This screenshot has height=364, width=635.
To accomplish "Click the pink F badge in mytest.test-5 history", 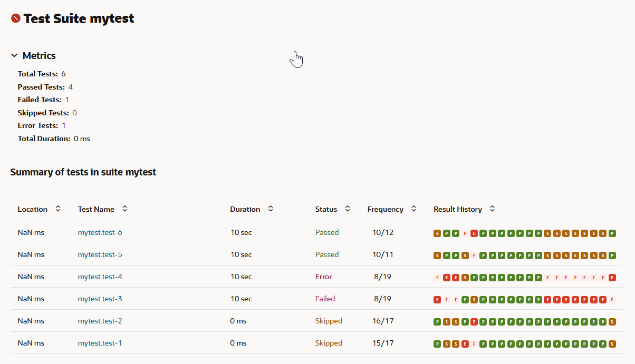I will click(474, 255).
